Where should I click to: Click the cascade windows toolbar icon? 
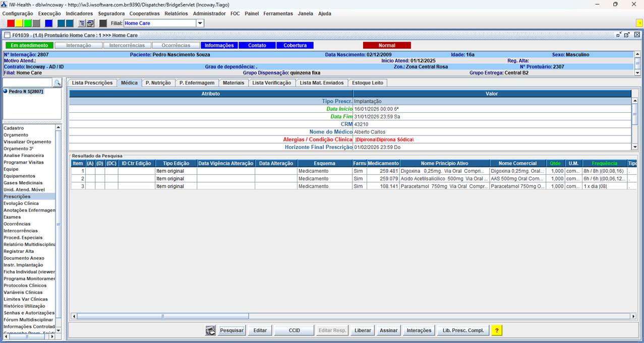(90, 23)
